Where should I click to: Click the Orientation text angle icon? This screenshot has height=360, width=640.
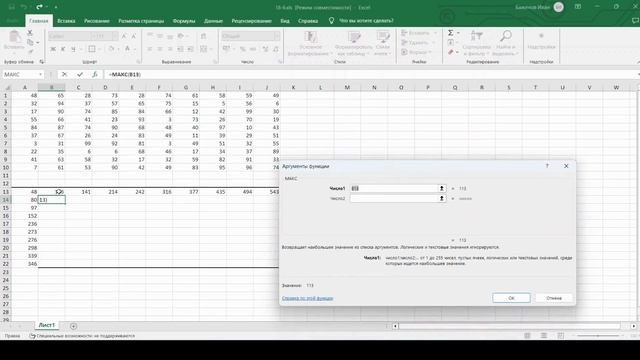180,36
